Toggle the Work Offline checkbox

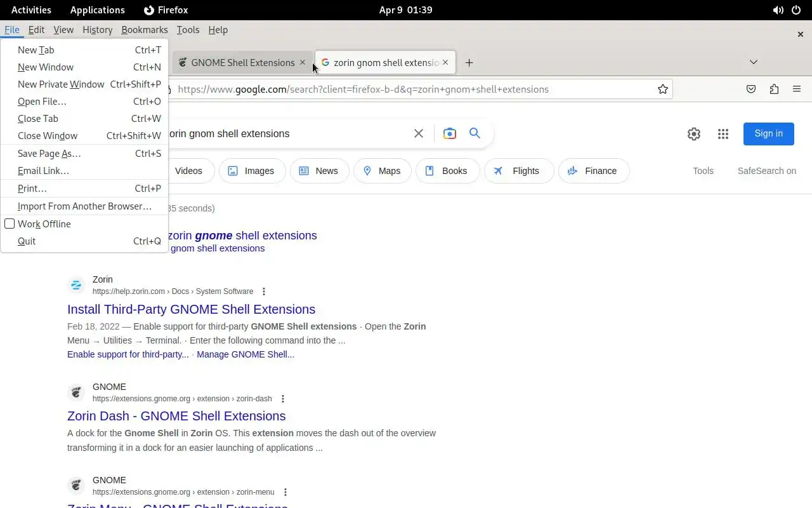(10, 224)
